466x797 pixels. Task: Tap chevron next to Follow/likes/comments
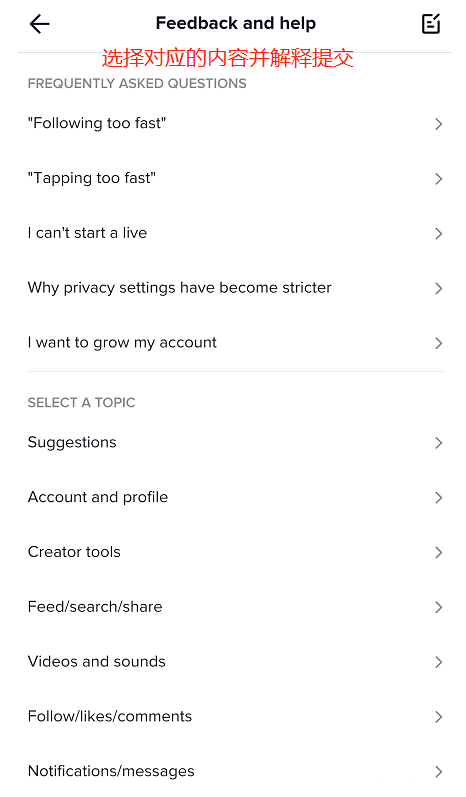tap(439, 718)
